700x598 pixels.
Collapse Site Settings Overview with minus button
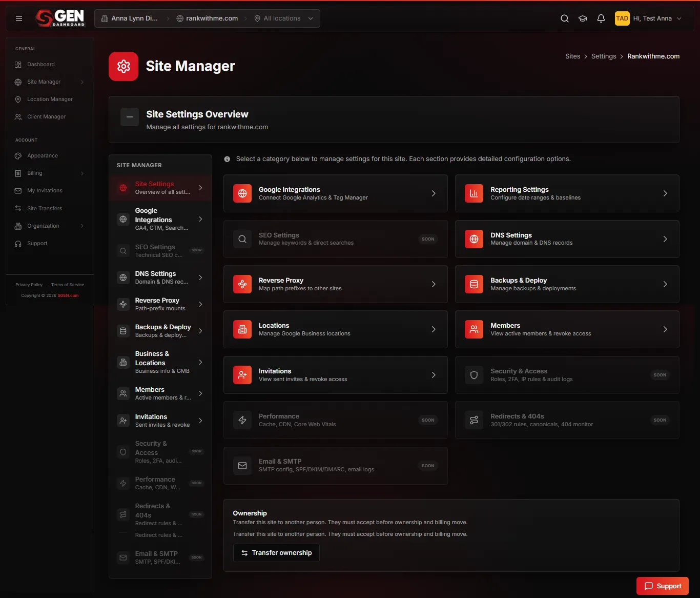click(x=130, y=117)
